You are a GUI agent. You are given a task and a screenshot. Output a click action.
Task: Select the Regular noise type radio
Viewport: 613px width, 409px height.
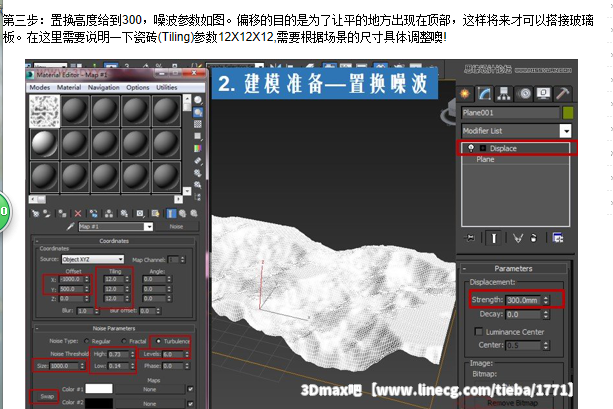click(87, 341)
